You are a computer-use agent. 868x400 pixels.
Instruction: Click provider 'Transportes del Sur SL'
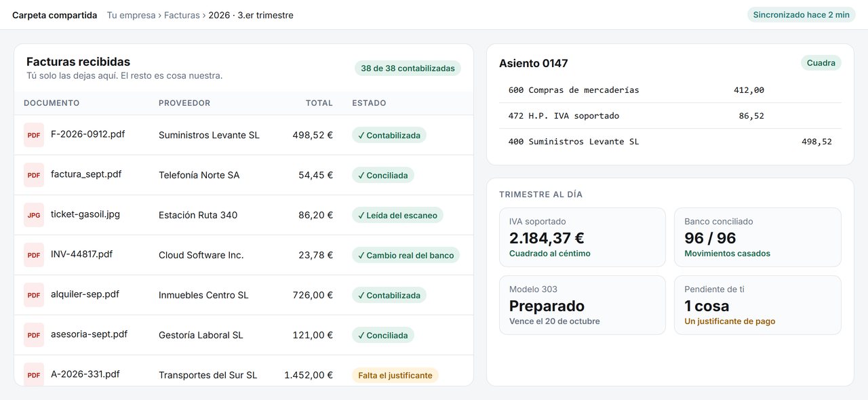[208, 375]
